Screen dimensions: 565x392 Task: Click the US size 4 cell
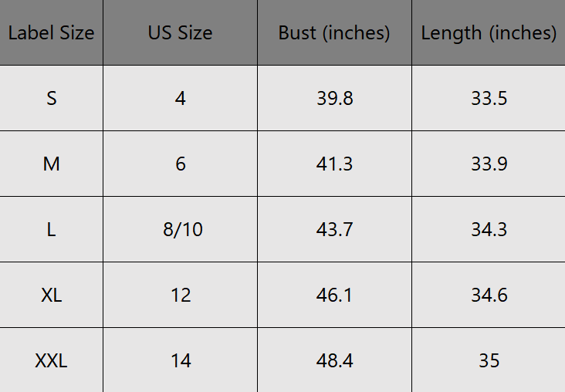click(x=180, y=98)
